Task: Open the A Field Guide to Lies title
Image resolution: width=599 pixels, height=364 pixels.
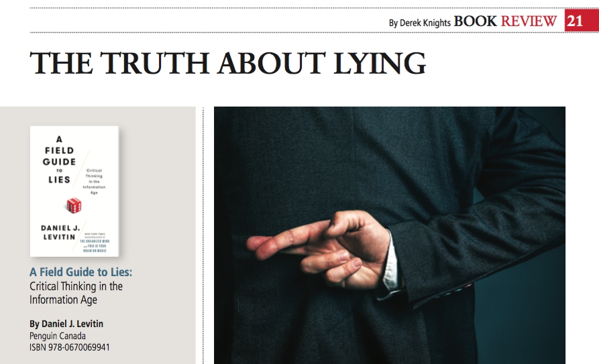Action: [x=81, y=272]
